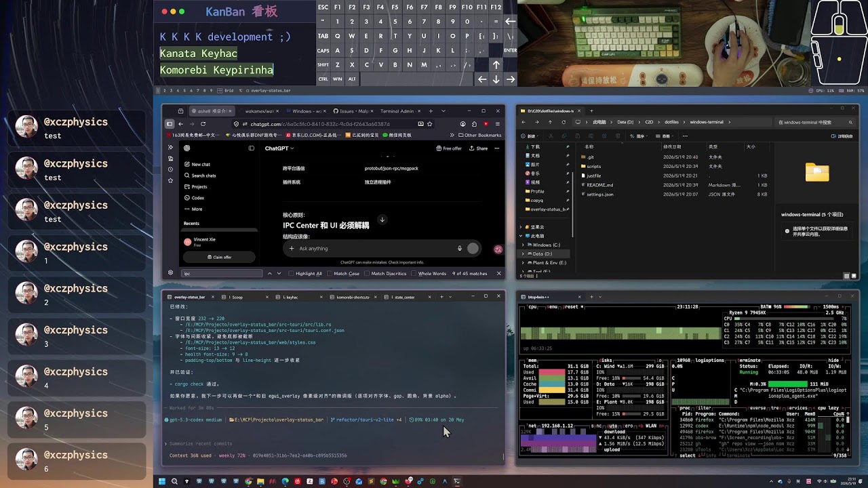Click plus attach icon in ChatGPT prompt
Image resolution: width=868 pixels, height=488 pixels.
click(x=292, y=249)
